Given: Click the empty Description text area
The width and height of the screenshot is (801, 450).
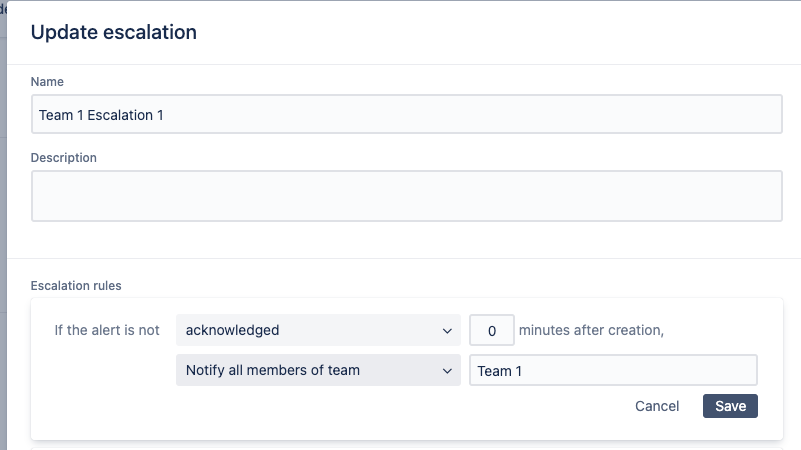Looking at the screenshot, I should pos(406,195).
